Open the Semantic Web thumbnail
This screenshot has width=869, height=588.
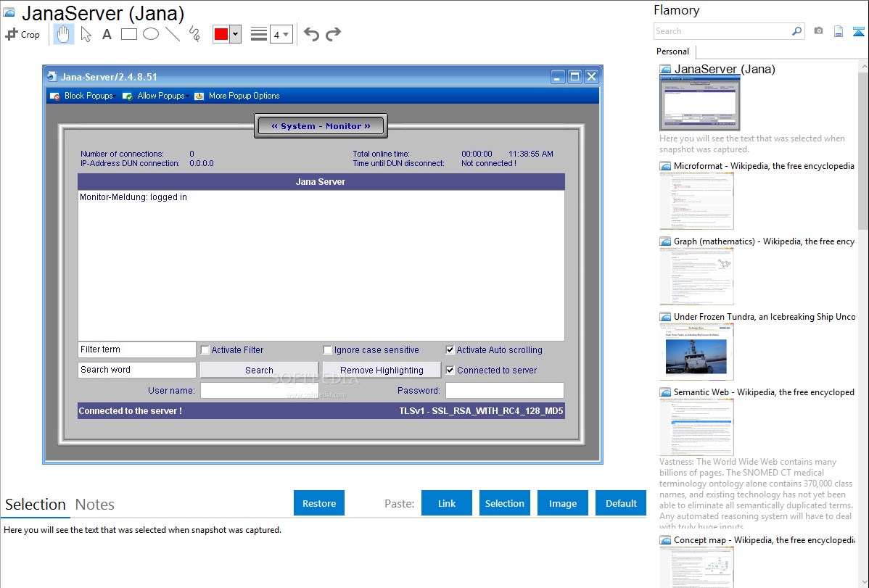696,427
